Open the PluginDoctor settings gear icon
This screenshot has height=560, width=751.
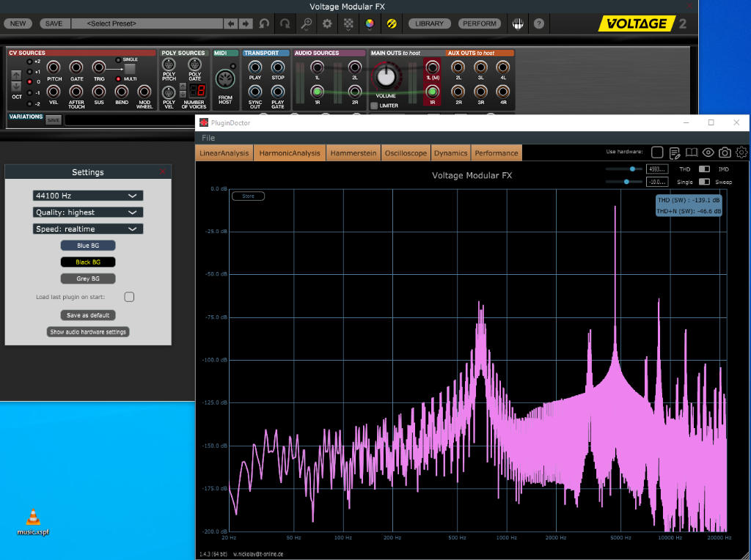click(741, 152)
